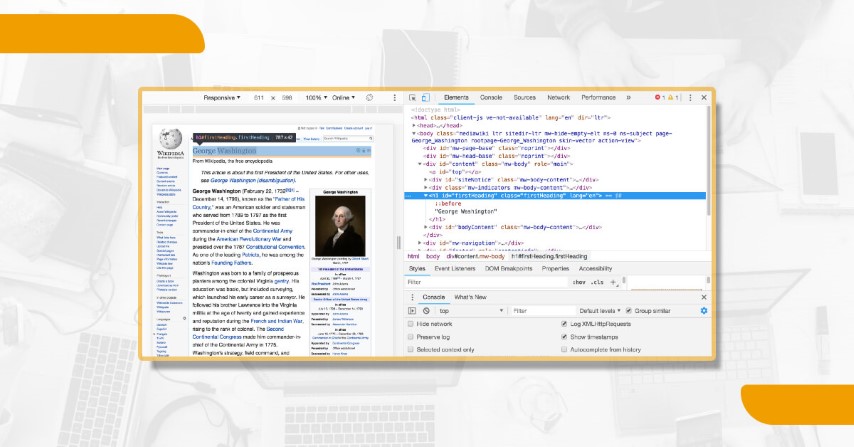The width and height of the screenshot is (854, 447).
Task: Toggle the device toolbar icon
Action: point(425,98)
